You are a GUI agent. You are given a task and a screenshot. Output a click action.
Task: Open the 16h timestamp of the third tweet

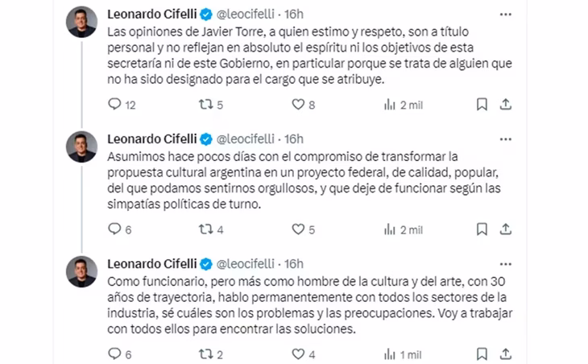pyautogui.click(x=295, y=263)
